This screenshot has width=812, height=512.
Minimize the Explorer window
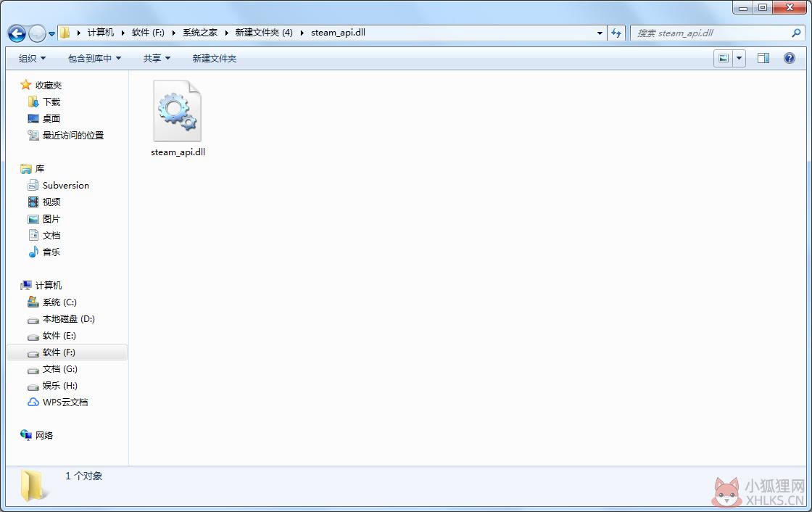(x=743, y=7)
